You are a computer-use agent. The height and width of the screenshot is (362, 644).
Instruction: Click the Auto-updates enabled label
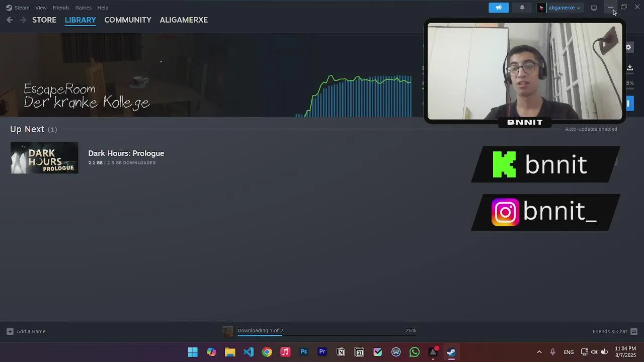591,129
